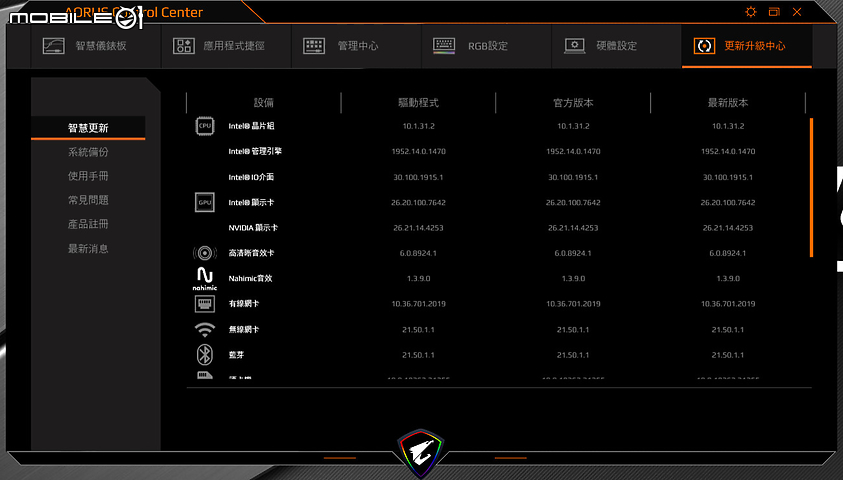Select the NVIDIA 顯示卡 row

click(253, 228)
